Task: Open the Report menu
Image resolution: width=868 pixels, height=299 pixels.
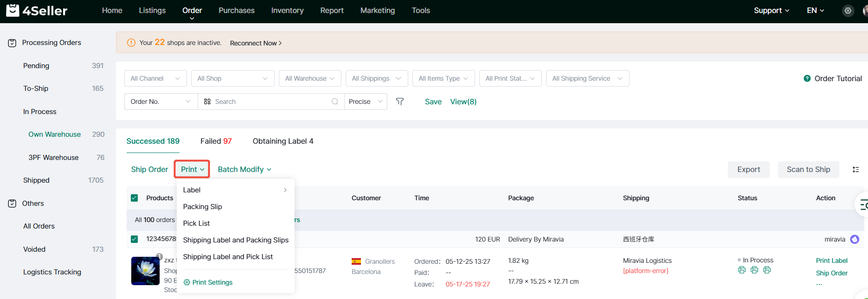Action: coord(332,11)
